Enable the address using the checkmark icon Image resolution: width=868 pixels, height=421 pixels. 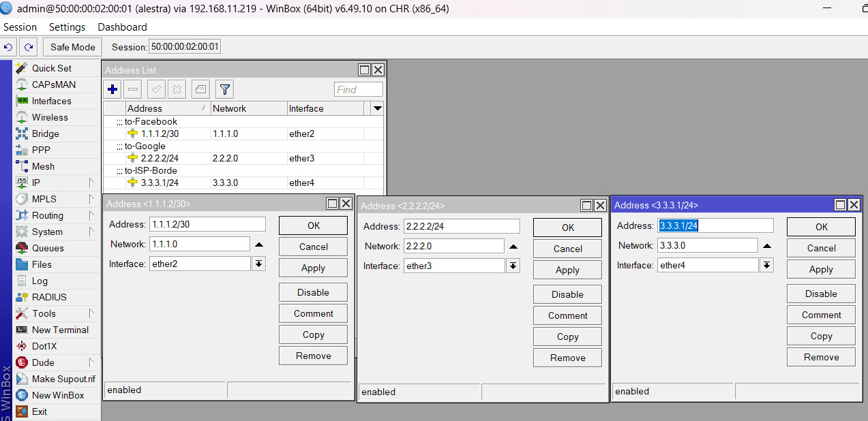coord(156,89)
